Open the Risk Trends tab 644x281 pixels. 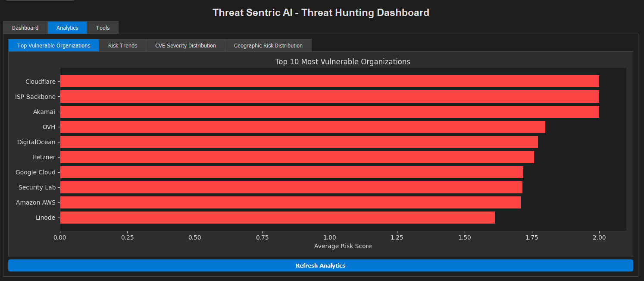[x=122, y=45]
